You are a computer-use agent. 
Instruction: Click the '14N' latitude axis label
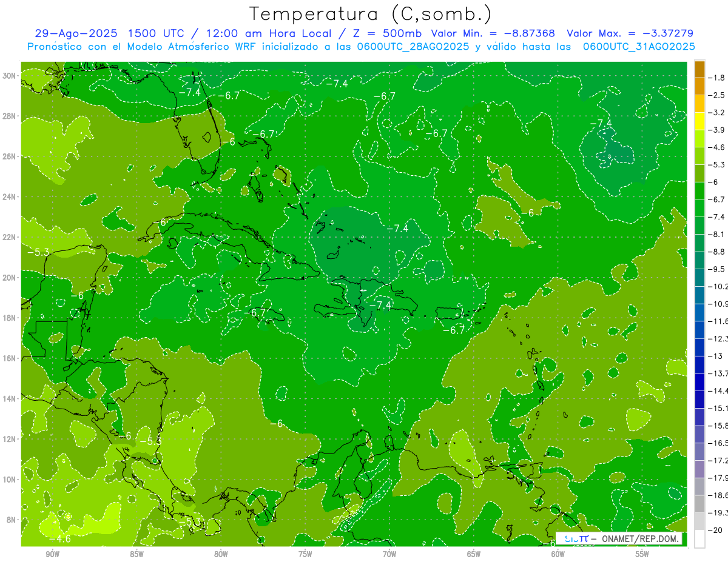point(10,398)
